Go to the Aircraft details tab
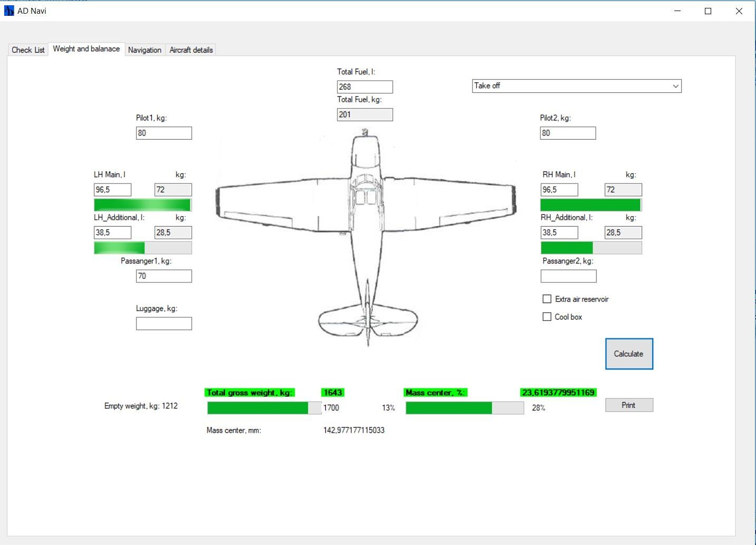This screenshot has height=545, width=756. pyautogui.click(x=191, y=50)
